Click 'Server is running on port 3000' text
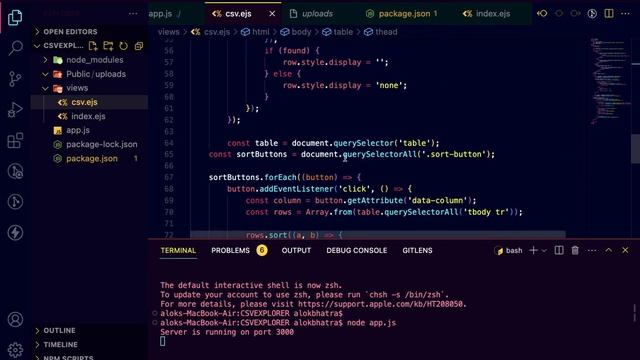The image size is (640, 360). coord(227,332)
